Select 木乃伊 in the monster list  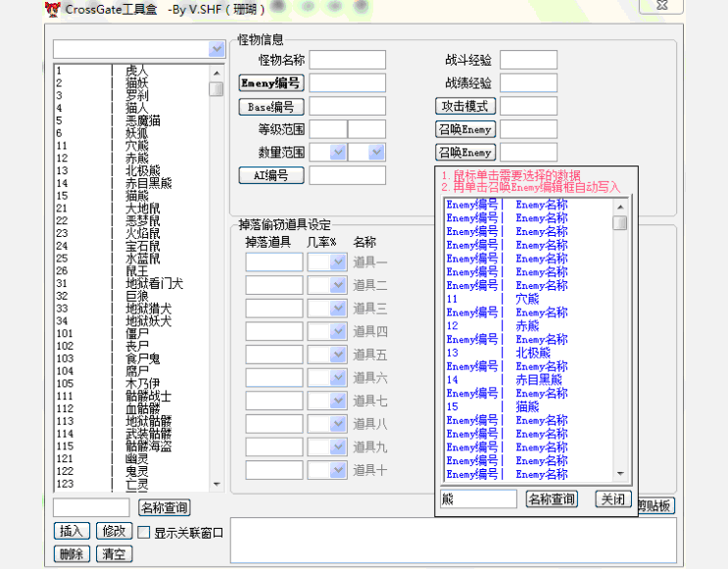[x=132, y=383]
